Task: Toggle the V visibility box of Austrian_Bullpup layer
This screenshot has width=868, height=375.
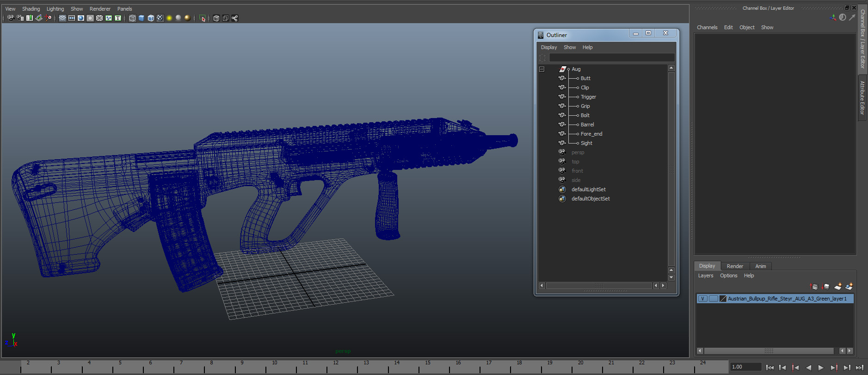Action: point(703,299)
